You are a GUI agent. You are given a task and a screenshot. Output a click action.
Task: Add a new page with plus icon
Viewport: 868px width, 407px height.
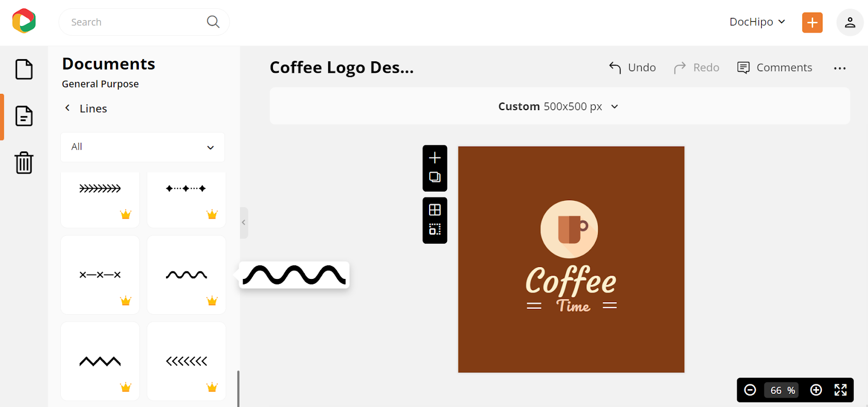tap(435, 158)
